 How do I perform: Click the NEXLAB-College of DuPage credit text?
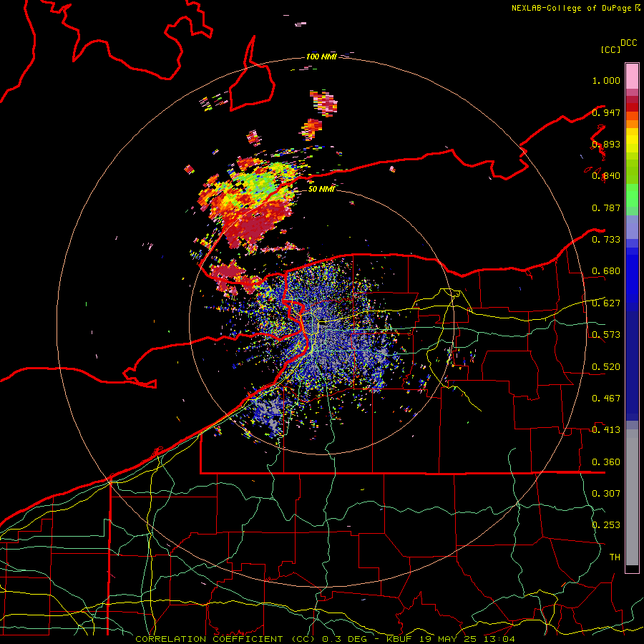[571, 8]
